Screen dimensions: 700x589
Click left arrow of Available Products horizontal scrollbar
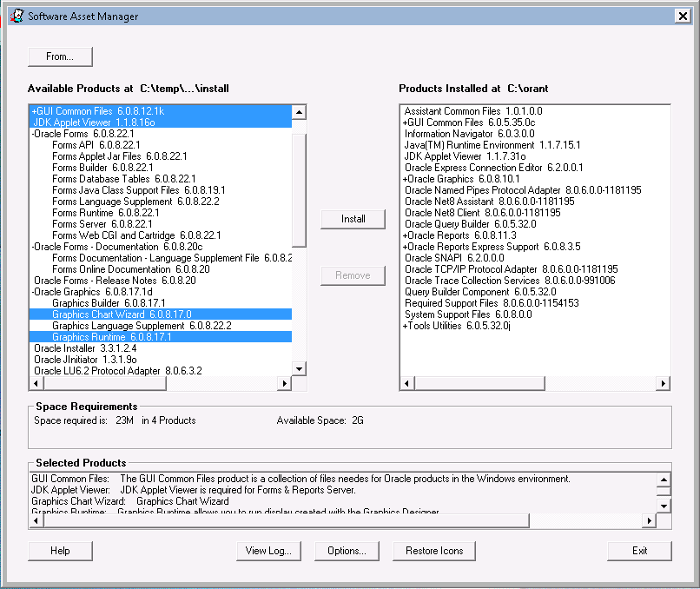[36, 383]
